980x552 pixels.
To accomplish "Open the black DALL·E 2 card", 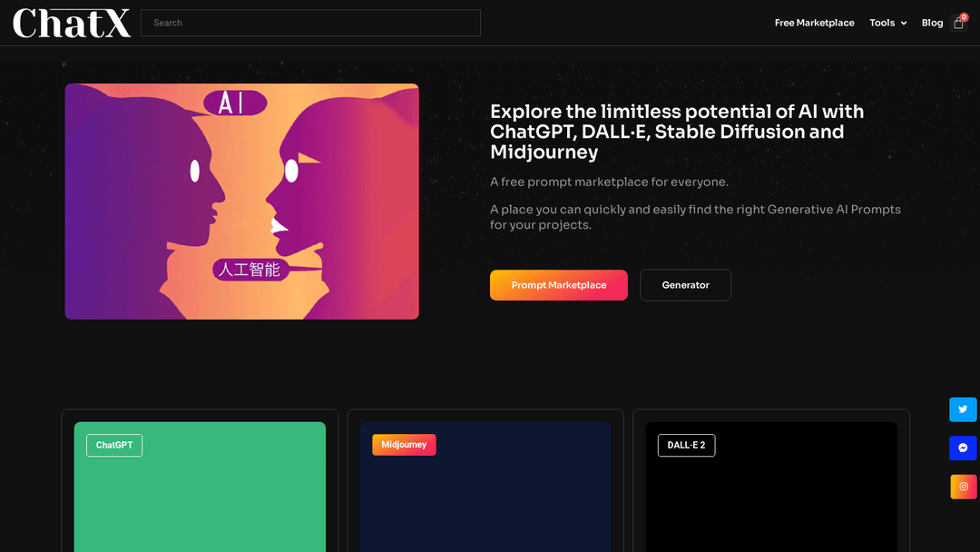I will coord(771,487).
